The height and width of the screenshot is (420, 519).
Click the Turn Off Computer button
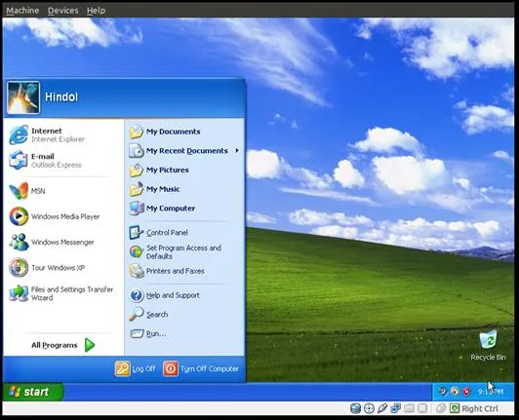coord(201,368)
